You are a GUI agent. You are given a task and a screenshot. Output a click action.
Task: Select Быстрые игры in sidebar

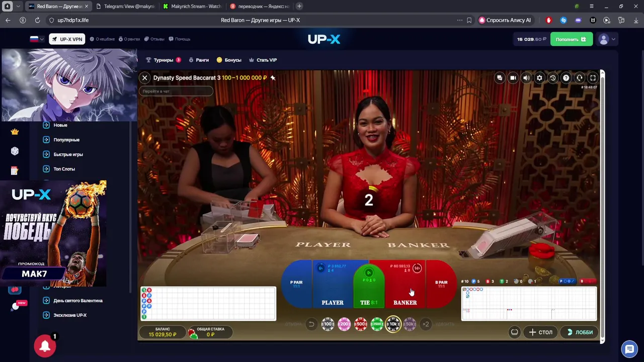tap(63, 154)
